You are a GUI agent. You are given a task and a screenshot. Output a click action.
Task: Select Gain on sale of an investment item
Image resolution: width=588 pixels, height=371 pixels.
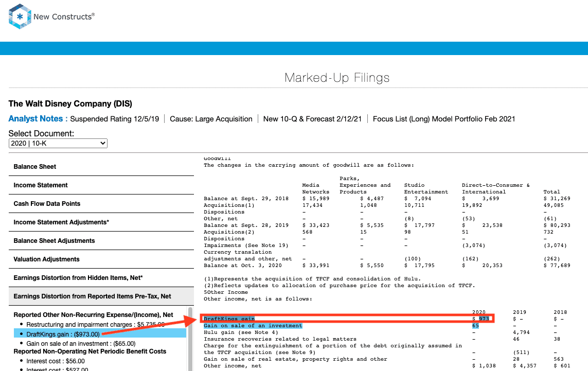pos(81,344)
